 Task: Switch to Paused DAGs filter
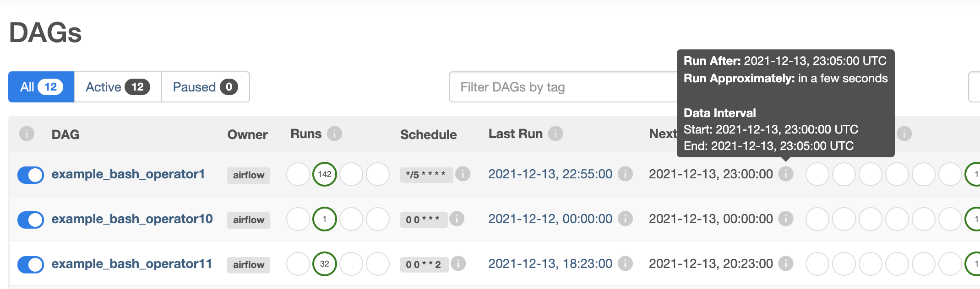pos(205,87)
